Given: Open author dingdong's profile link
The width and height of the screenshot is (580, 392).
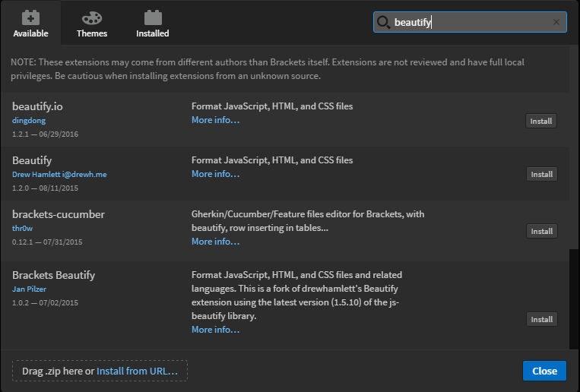Looking at the screenshot, I should click(30, 120).
